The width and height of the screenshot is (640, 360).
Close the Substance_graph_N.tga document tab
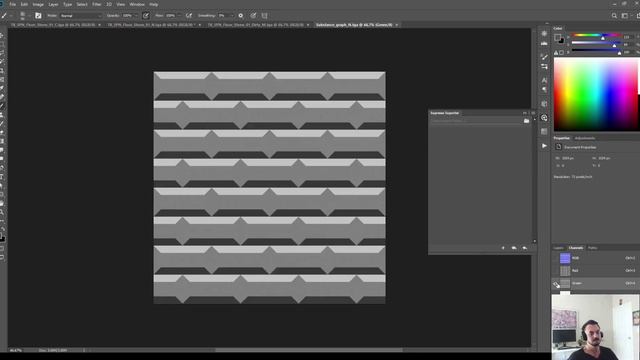coord(396,25)
